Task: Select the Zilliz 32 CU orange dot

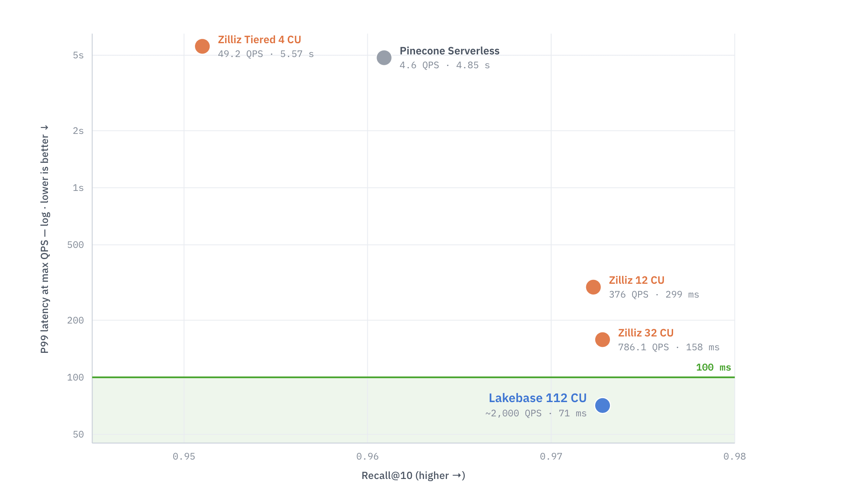Action: coord(602,339)
